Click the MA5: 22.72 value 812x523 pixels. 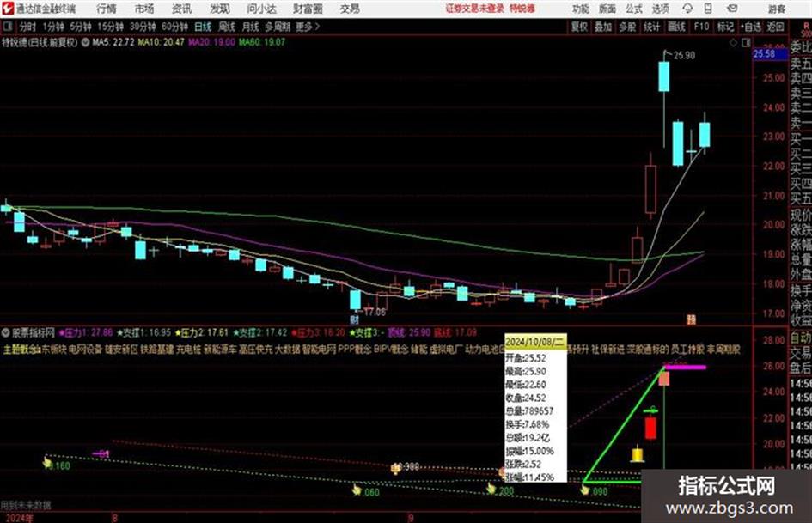pos(113,42)
